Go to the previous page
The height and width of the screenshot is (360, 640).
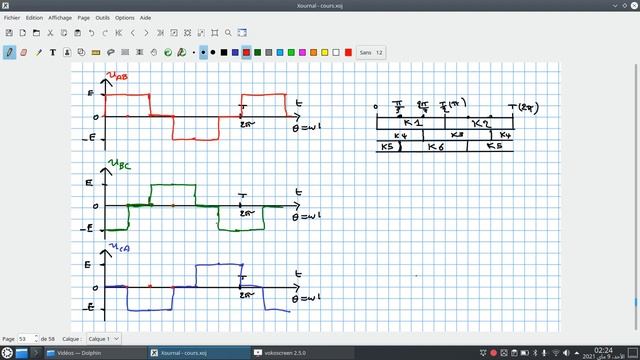[x=133, y=33]
